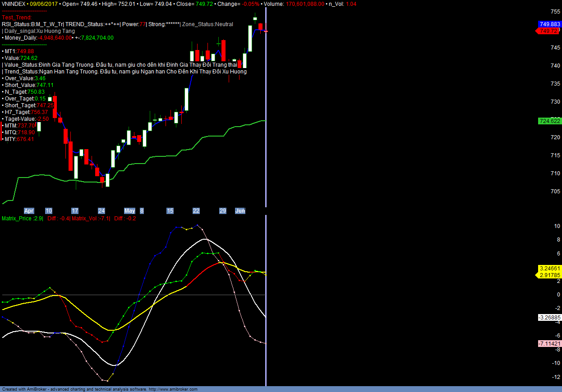The image size is (562, 392).
Task: Click the pink -7.11421 indicator tag
Action: click(550, 344)
